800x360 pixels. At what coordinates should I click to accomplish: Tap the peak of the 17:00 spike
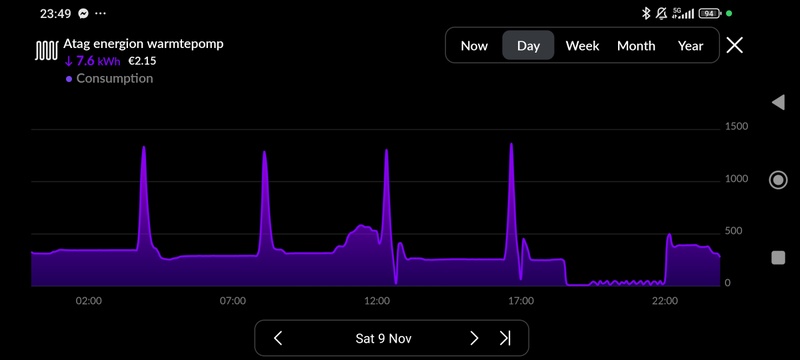511,145
